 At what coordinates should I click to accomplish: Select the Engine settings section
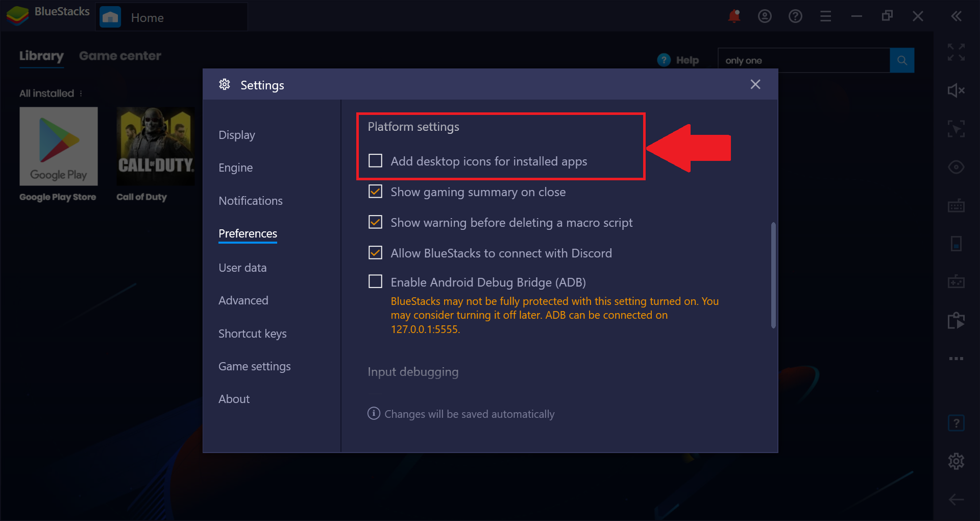point(236,168)
